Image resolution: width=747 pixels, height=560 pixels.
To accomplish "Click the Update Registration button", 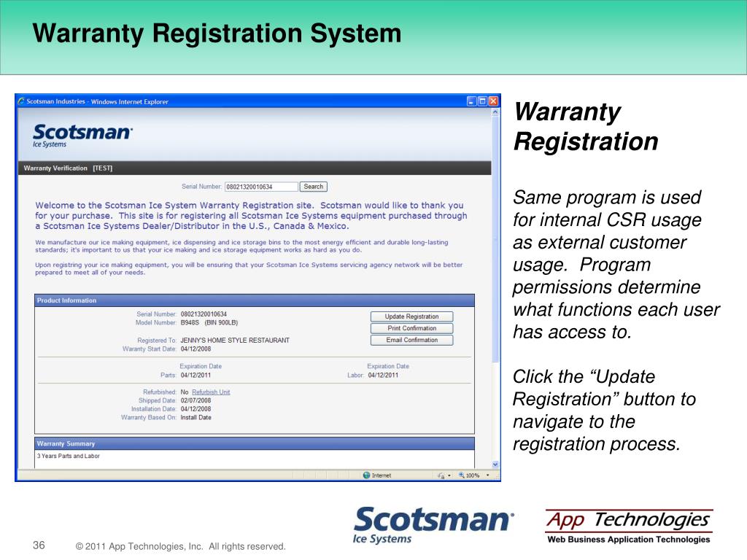I will point(411,316).
